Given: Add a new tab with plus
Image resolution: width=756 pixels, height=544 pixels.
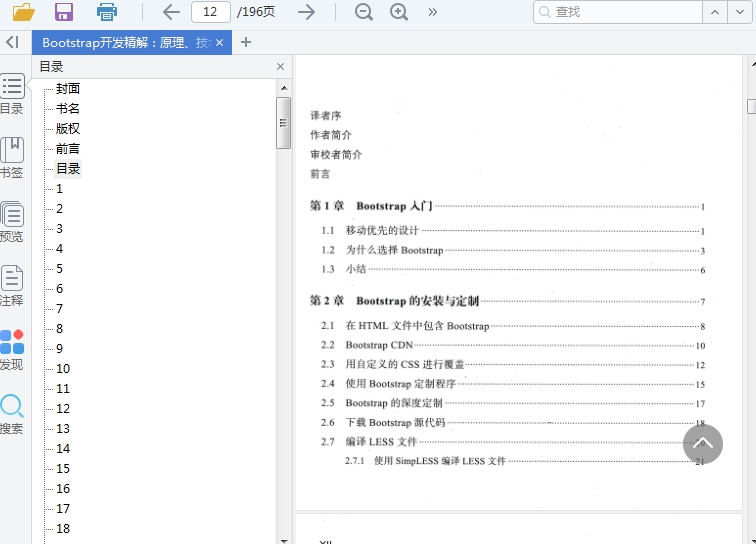Looking at the screenshot, I should point(246,42).
